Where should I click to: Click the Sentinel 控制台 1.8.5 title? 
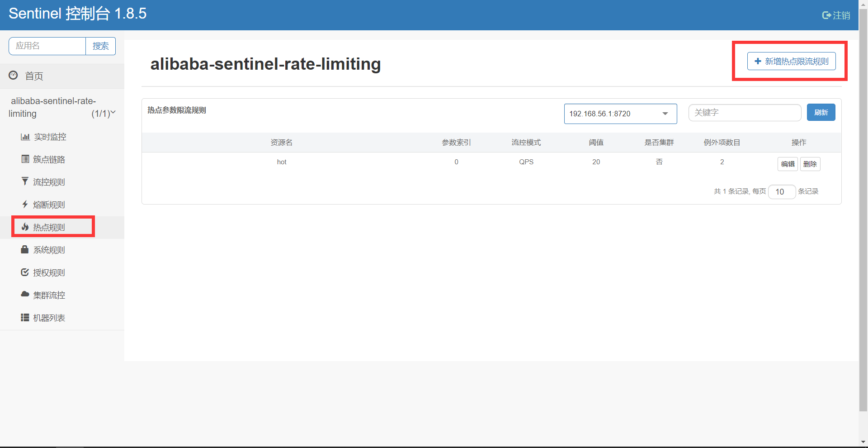(77, 14)
